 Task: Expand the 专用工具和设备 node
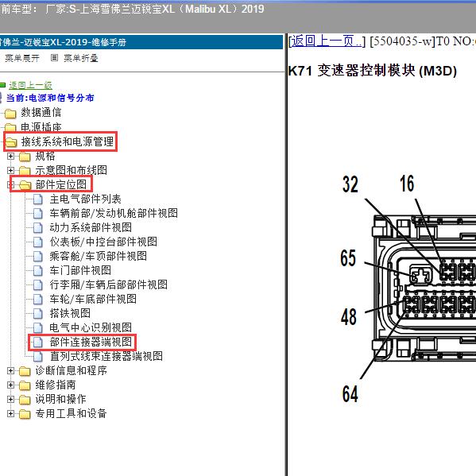point(10,413)
